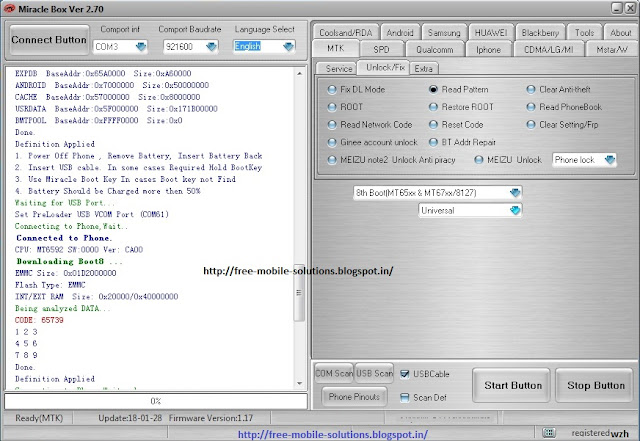The height and width of the screenshot is (441, 640).
Task: Open the Iphone tab
Action: tap(488, 49)
